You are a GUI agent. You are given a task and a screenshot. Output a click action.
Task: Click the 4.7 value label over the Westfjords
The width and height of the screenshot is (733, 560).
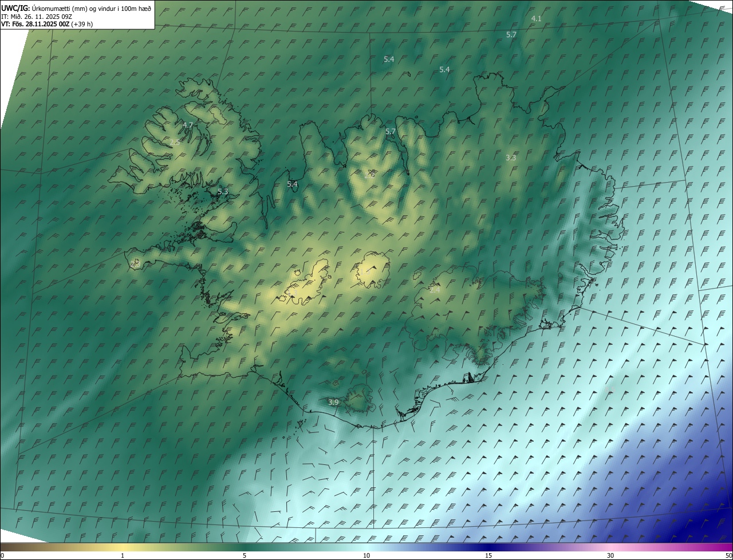click(188, 125)
